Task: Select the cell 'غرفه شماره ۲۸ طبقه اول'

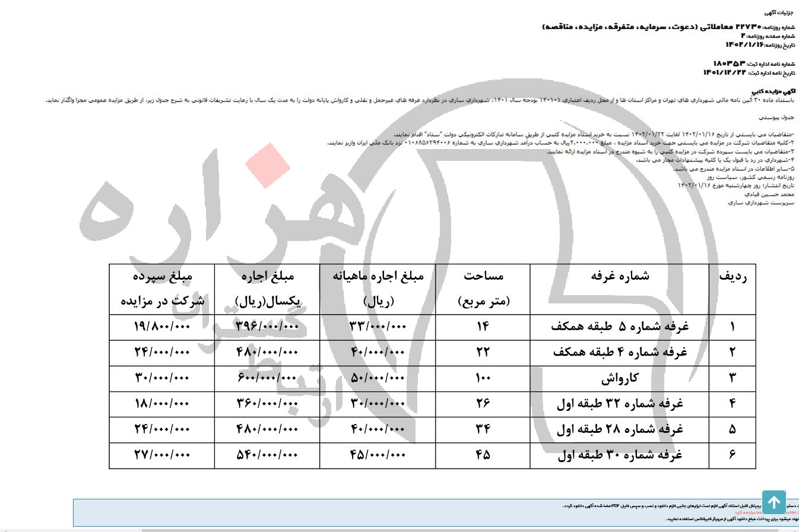Action: (620, 429)
